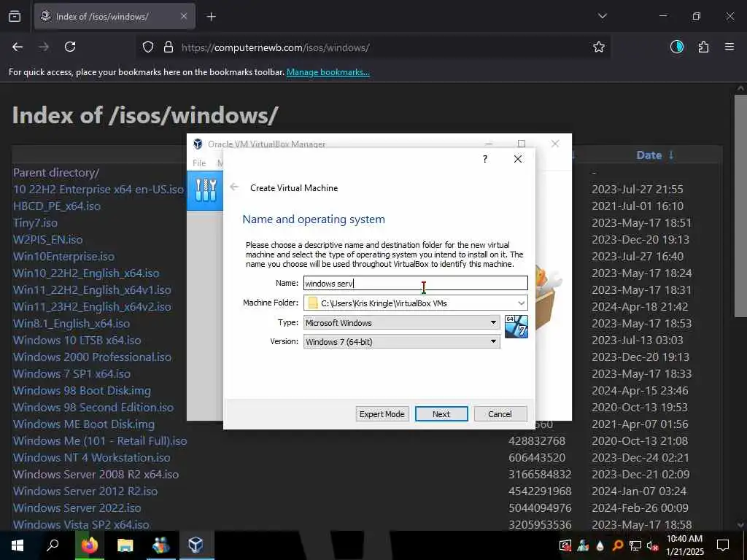The image size is (747, 560).
Task: Close the Create Virtual Machine dialog
Action: (518, 159)
